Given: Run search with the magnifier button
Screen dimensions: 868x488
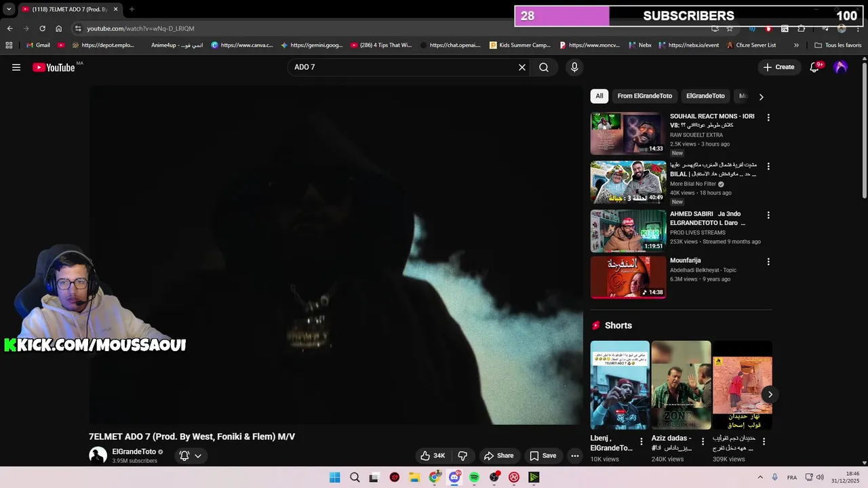Looking at the screenshot, I should (544, 67).
